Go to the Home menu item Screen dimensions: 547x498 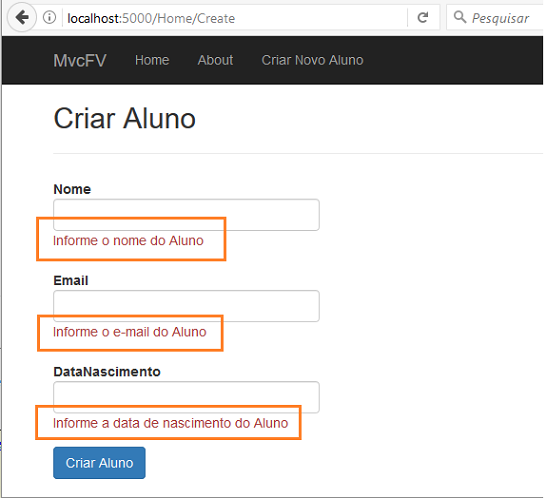coord(152,60)
